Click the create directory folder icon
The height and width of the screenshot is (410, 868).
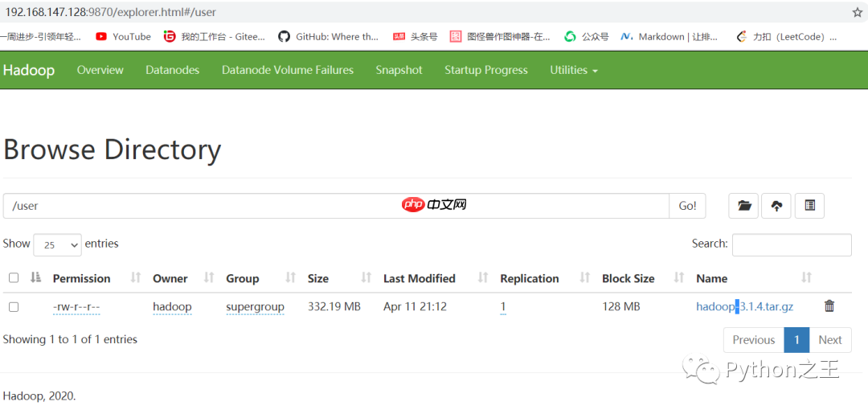[743, 206]
